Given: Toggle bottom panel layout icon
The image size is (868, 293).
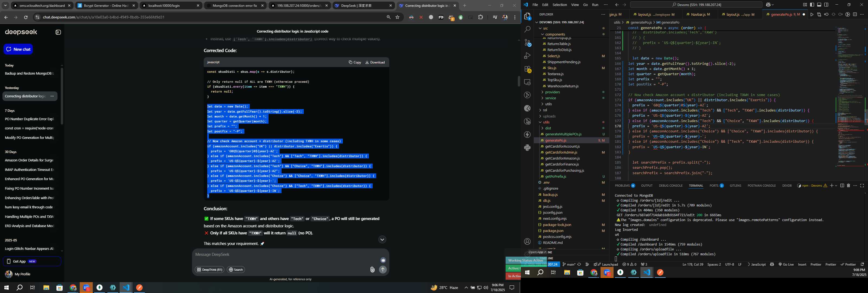Looking at the screenshot, I should [819, 5].
